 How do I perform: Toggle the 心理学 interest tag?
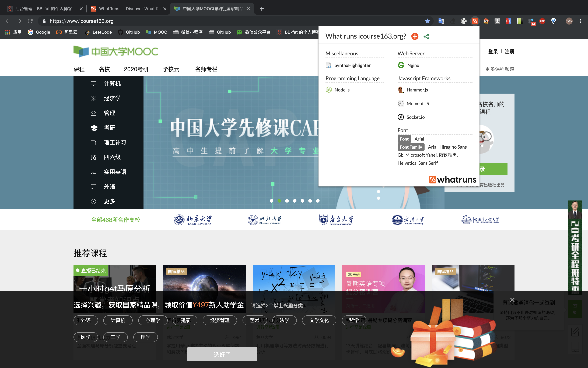153,320
